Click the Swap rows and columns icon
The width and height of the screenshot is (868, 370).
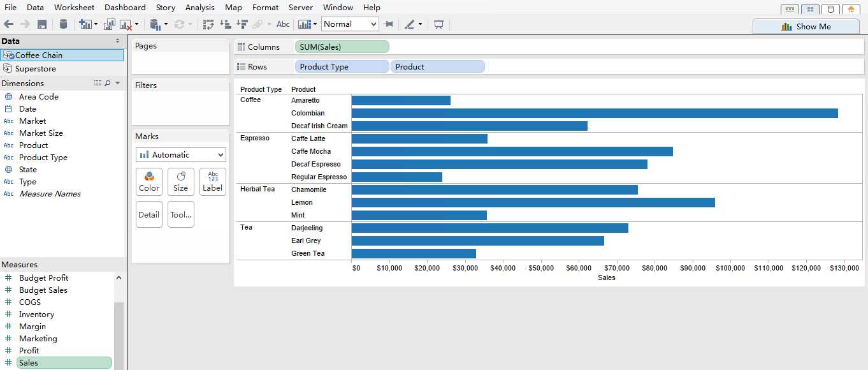(208, 24)
